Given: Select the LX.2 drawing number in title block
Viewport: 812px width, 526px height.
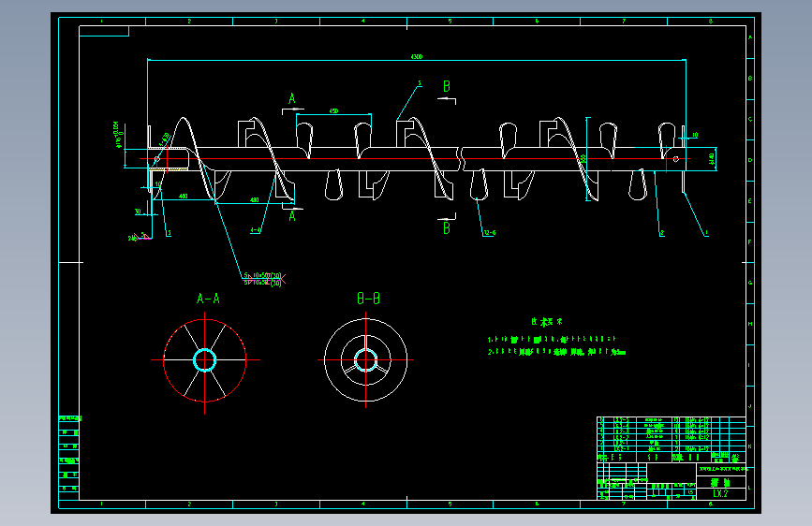Looking at the screenshot, I should tap(720, 493).
